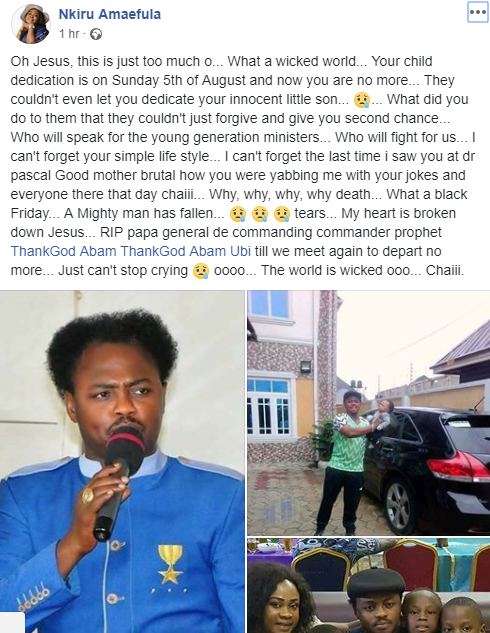
Task: Click Nkiru Amaefula's profile picture
Action: [x=31, y=24]
